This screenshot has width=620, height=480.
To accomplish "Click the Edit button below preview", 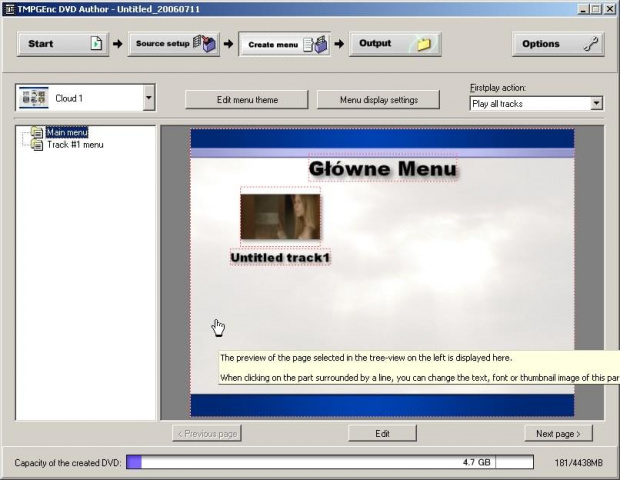I will 382,433.
